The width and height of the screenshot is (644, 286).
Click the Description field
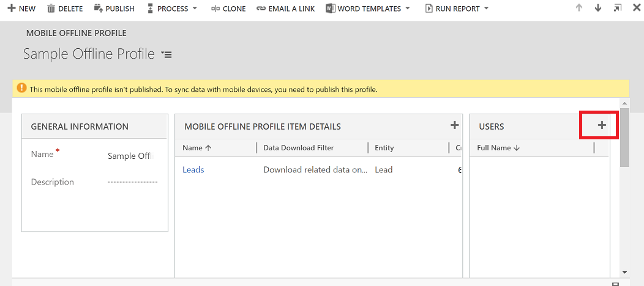point(132,182)
